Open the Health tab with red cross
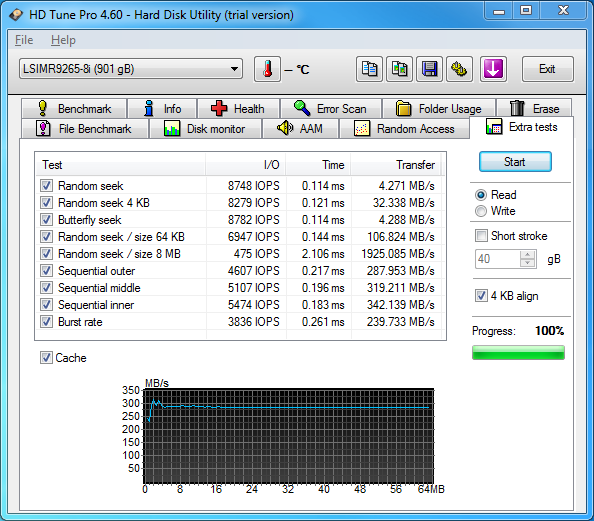 239,109
